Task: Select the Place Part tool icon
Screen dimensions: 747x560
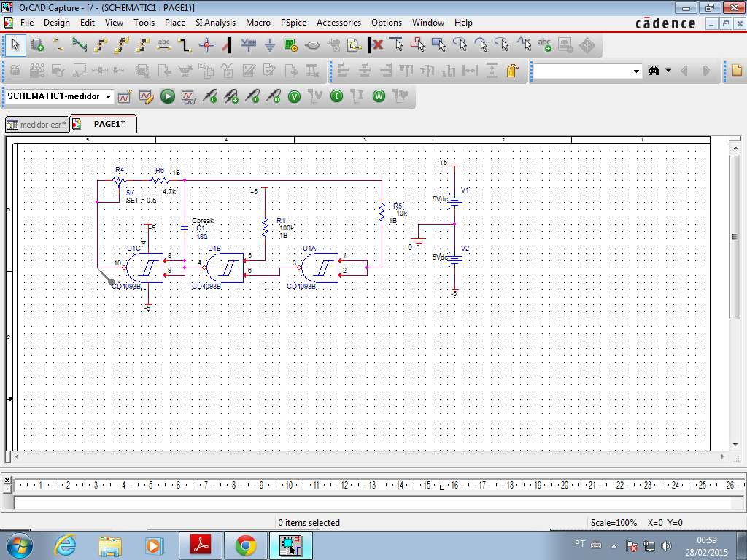Action: (x=37, y=45)
